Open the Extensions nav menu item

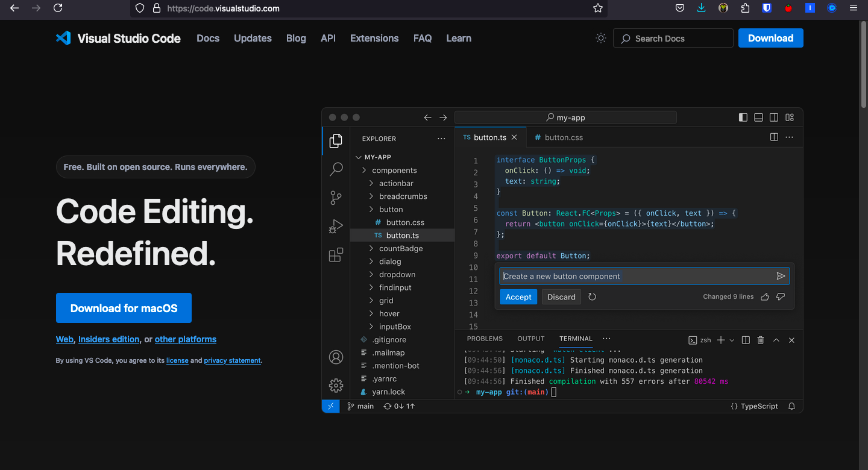[x=374, y=38]
